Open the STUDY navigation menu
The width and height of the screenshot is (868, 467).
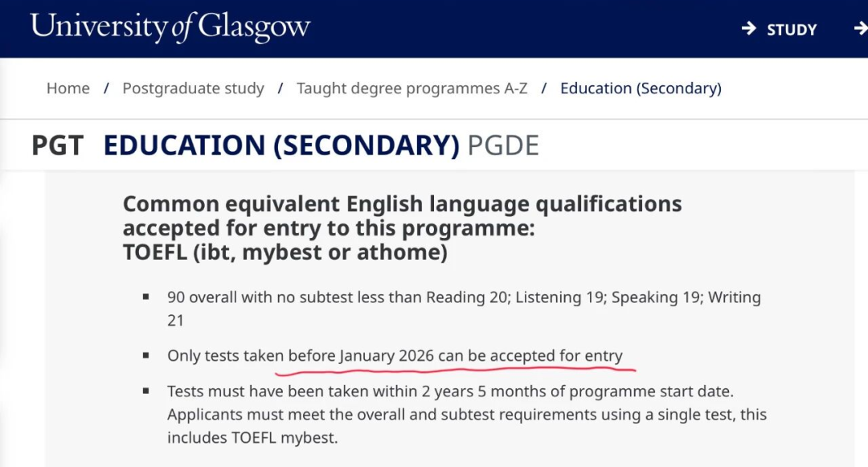[x=791, y=30]
